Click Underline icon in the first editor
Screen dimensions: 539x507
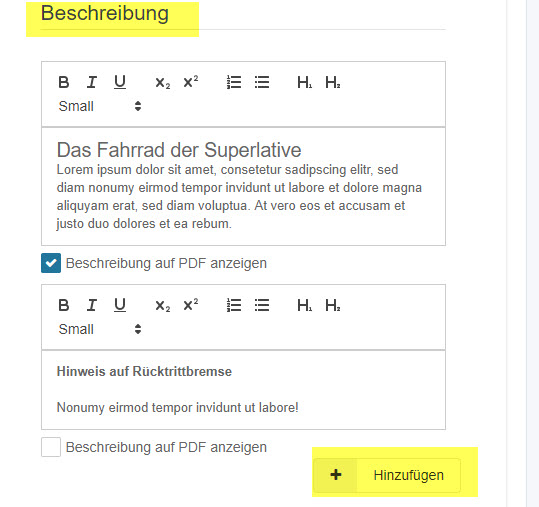pyautogui.click(x=120, y=82)
